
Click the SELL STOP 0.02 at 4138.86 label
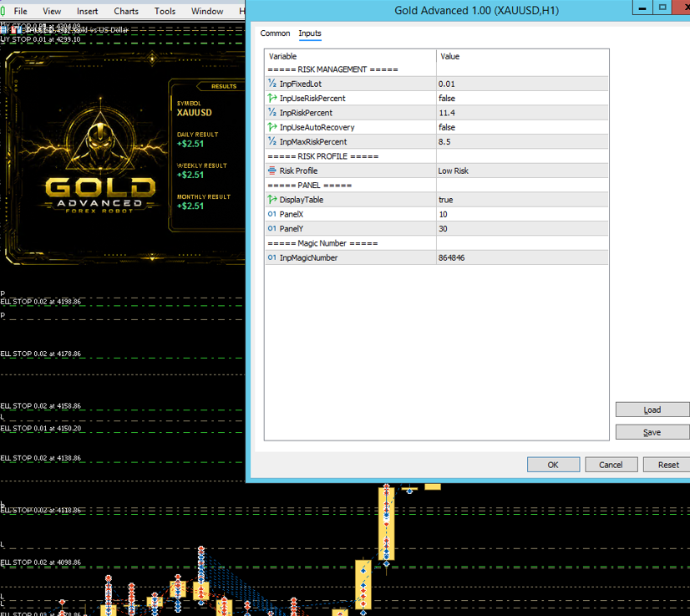[x=40, y=458]
